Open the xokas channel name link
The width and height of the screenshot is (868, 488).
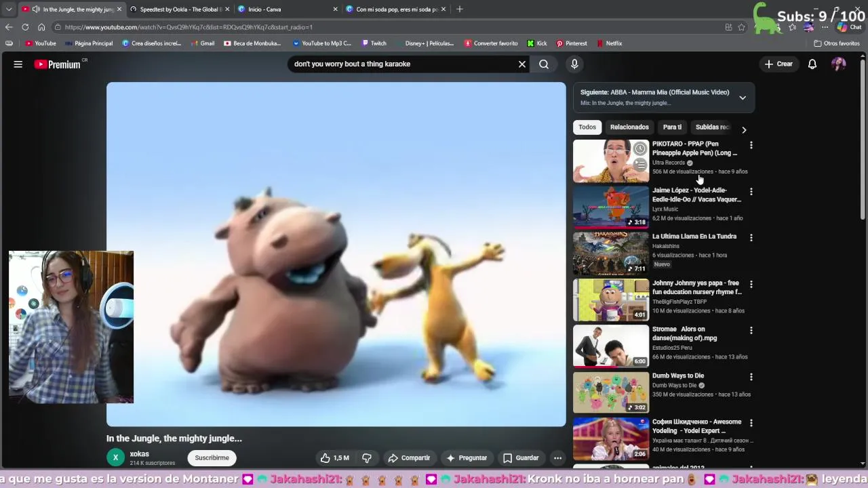click(139, 454)
